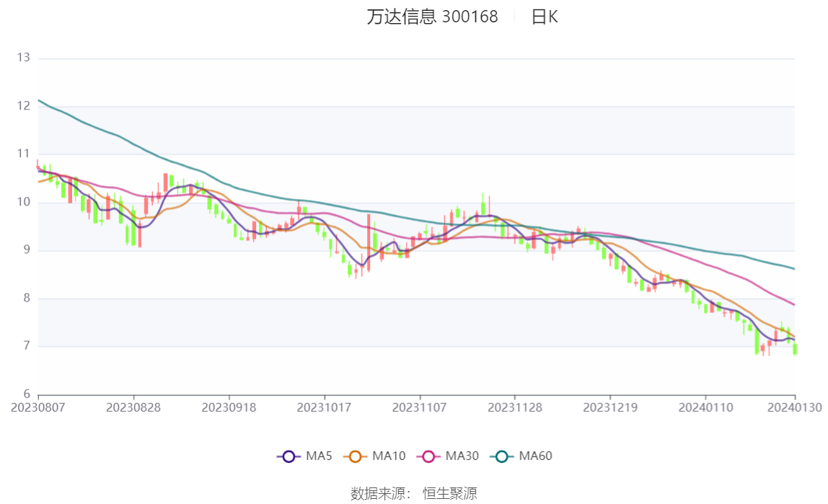Click the 13 value on the price axis
The height and width of the screenshot is (504, 828).
tap(24, 58)
